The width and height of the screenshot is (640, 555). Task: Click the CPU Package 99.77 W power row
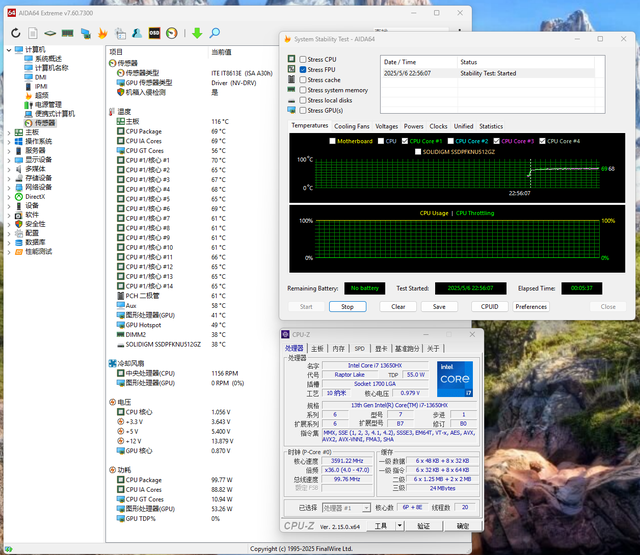pyautogui.click(x=192, y=480)
